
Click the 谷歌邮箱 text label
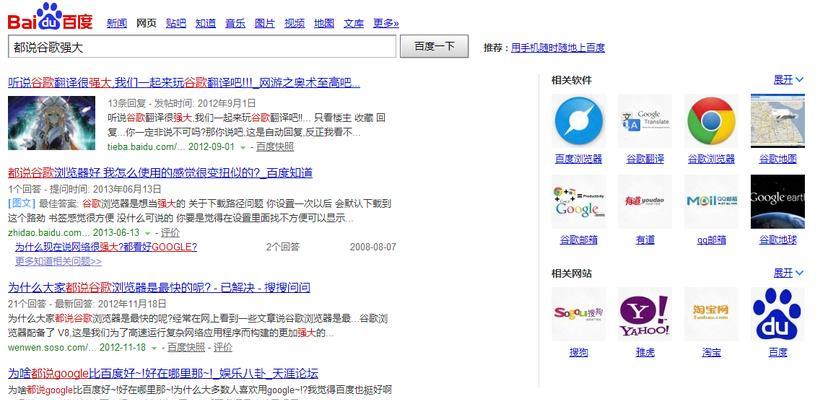pyautogui.click(x=579, y=240)
